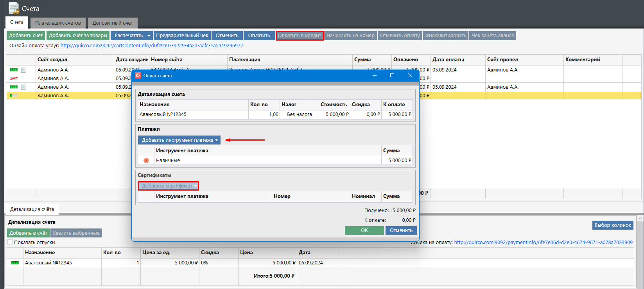Click the Счета invoice icon in header
The image size is (644, 289).
14,8
